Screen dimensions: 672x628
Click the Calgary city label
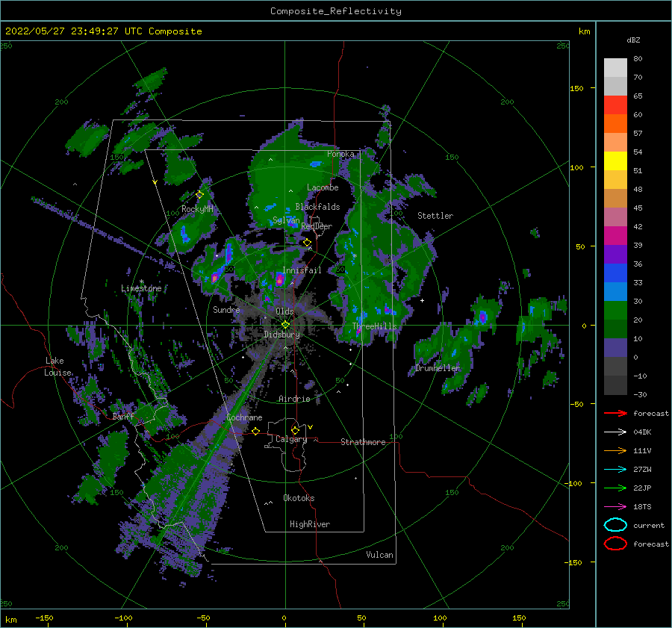(x=291, y=439)
